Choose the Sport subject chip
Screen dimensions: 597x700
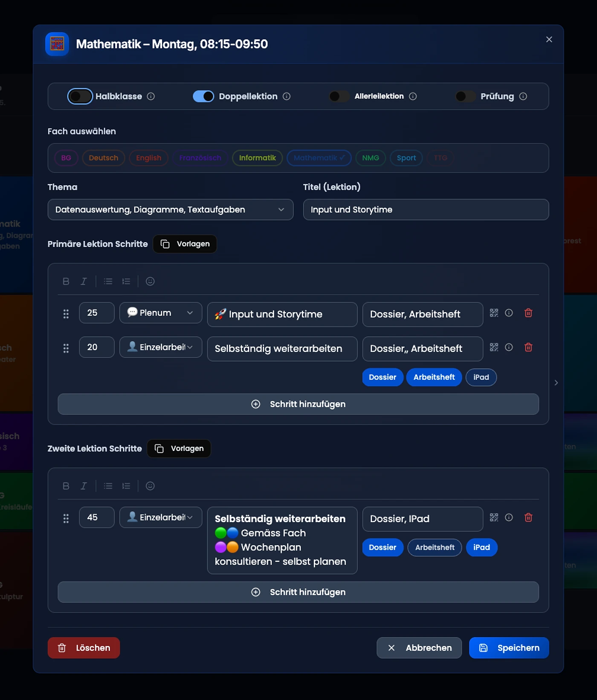(406, 158)
